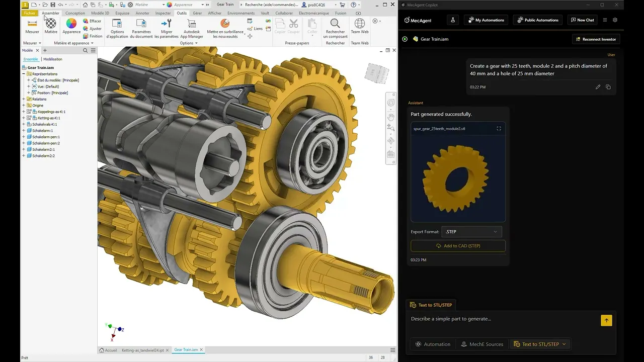Screen dimensions: 644x362
Task: Switch to MechE Sources mode
Action: 482,344
